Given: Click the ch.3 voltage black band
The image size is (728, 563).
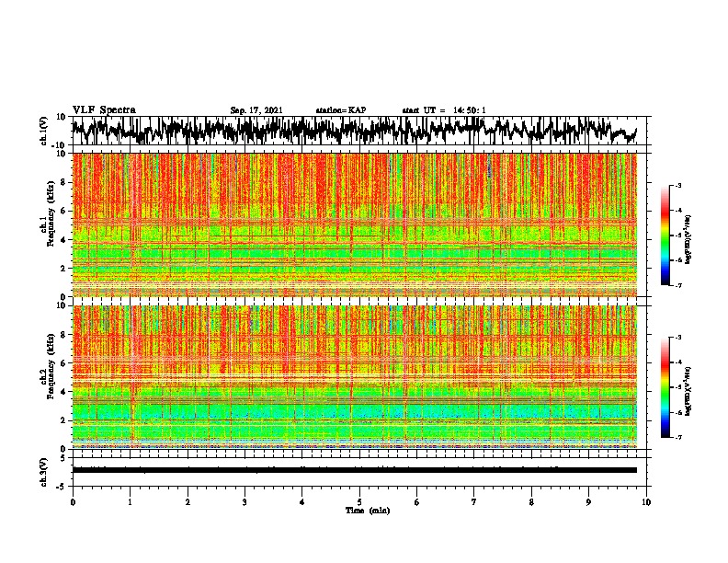Looking at the screenshot, I should 354,470.
